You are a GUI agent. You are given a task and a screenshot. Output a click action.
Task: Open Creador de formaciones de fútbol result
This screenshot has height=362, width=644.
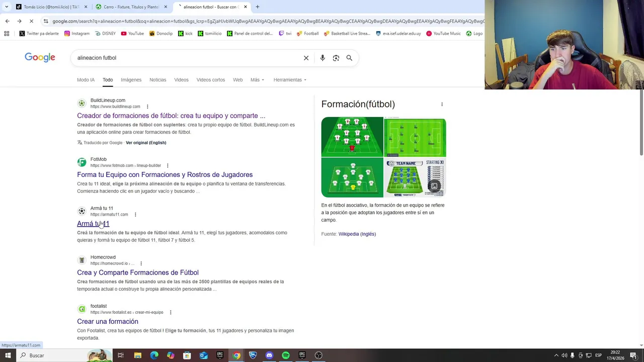(171, 116)
